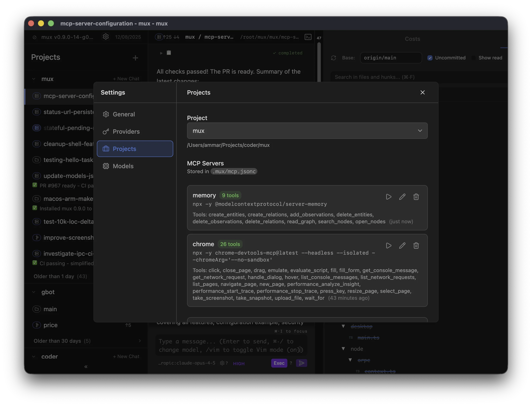532x406 pixels.
Task: Close the Settings dialog
Action: click(x=422, y=92)
